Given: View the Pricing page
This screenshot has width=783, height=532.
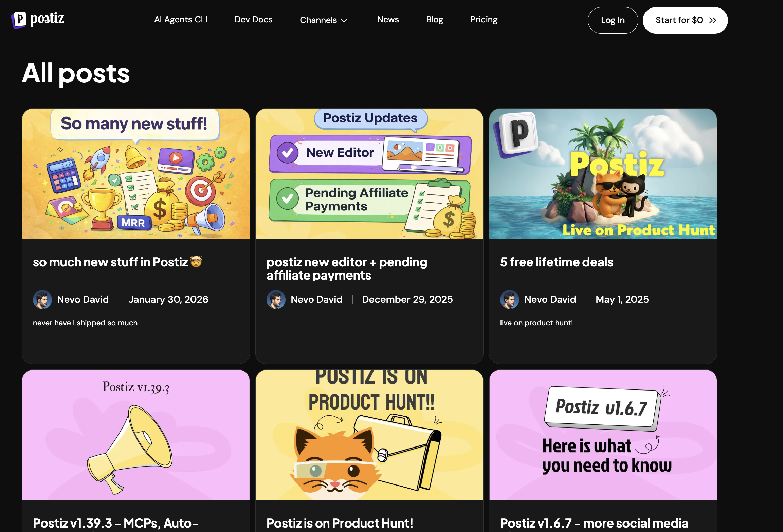Looking at the screenshot, I should (484, 20).
